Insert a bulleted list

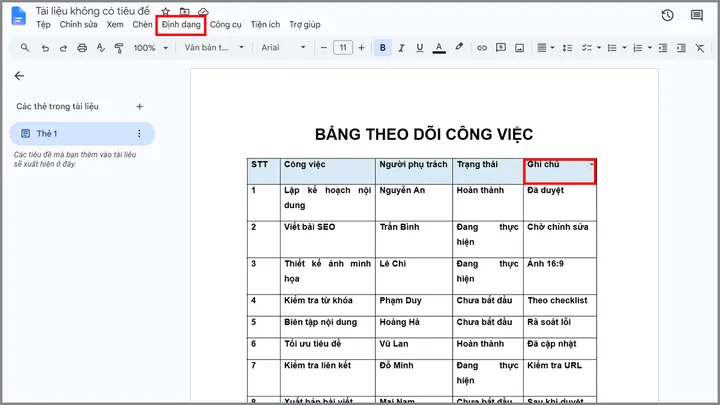[612, 48]
